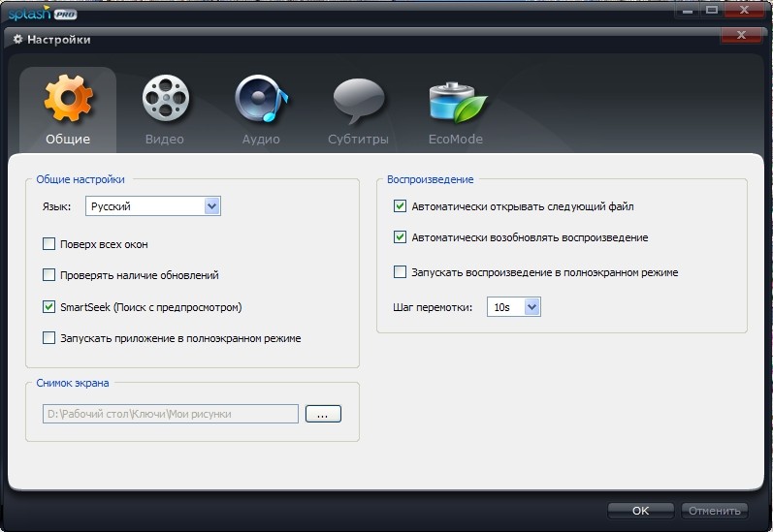The image size is (773, 532).
Task: Select the Общие tab label
Action: tap(68, 139)
